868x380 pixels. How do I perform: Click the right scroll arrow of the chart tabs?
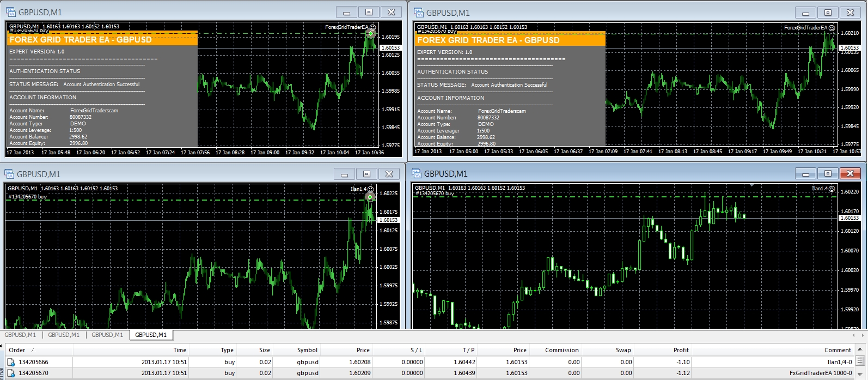863,335
